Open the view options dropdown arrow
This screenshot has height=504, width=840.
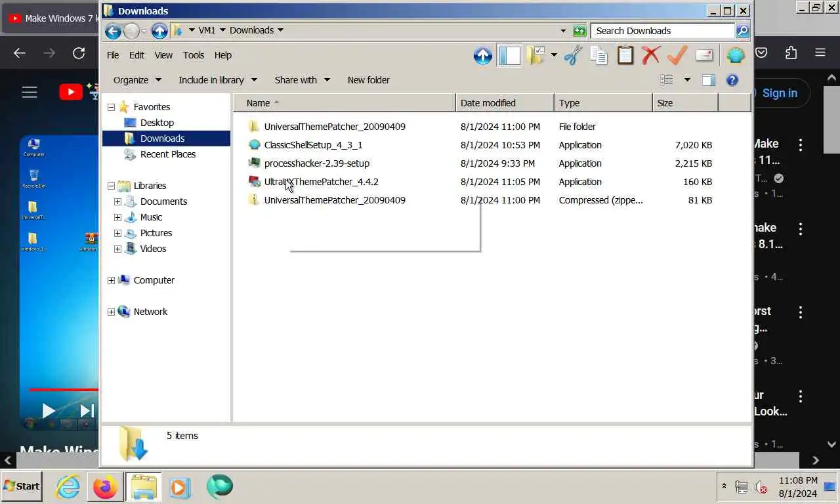[687, 80]
